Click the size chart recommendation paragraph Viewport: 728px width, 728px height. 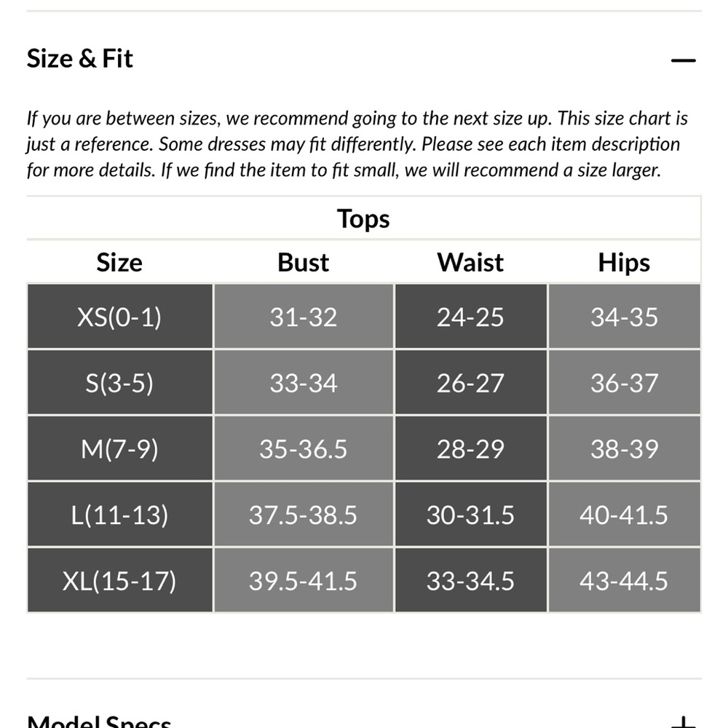pos(357,144)
